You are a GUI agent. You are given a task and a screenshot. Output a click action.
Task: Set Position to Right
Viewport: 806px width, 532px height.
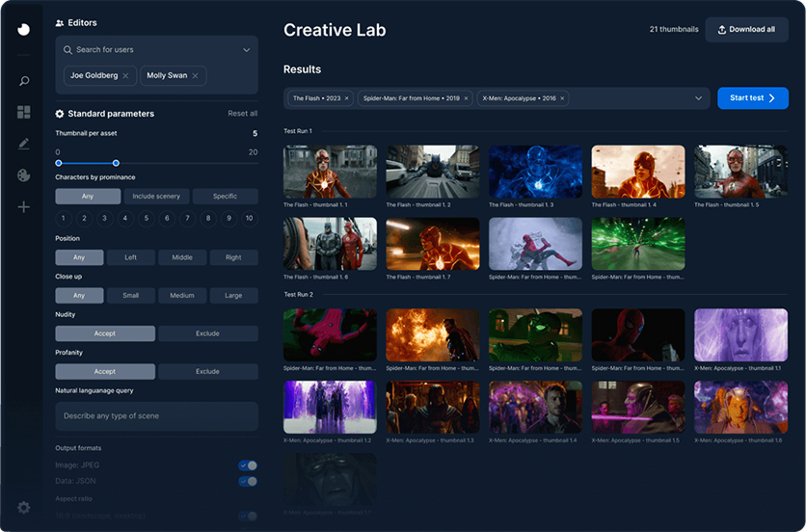coord(234,257)
